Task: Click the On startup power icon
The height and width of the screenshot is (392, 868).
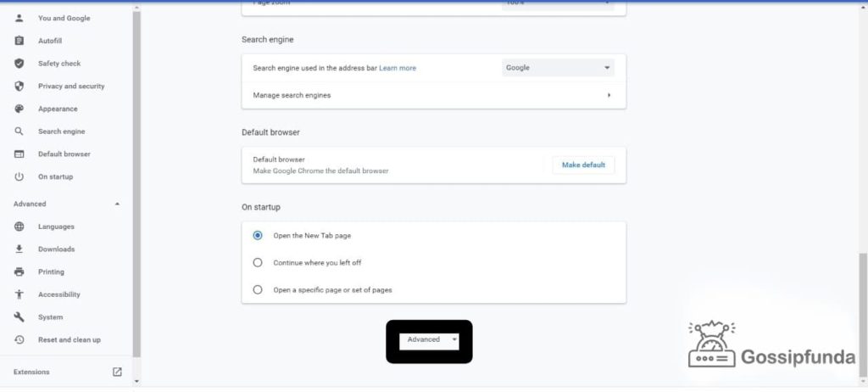Action: [19, 176]
